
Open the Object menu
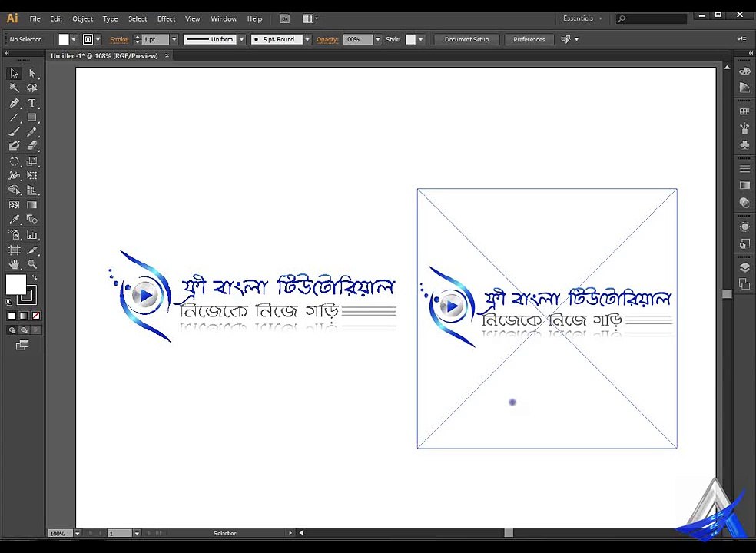82,18
